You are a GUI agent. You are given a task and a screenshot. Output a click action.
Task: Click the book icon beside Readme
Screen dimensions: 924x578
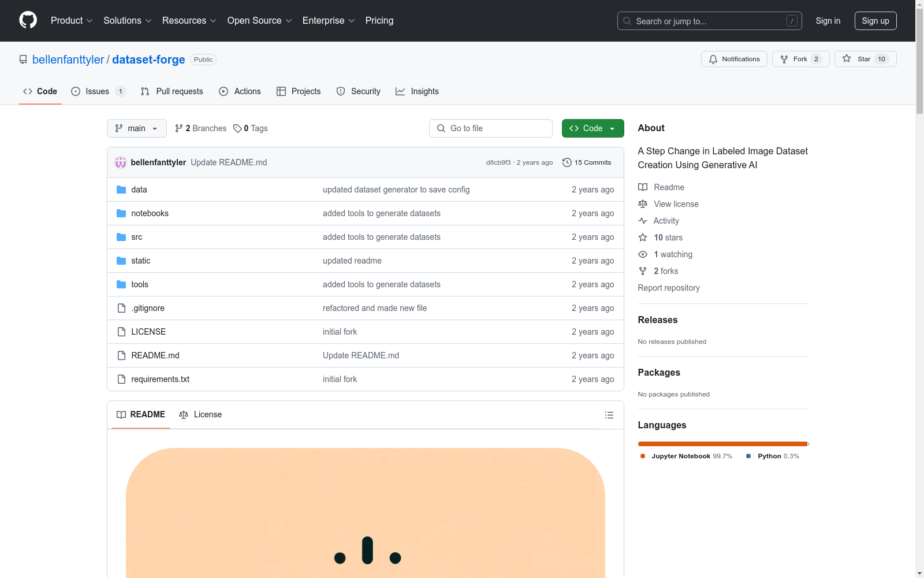pyautogui.click(x=643, y=187)
